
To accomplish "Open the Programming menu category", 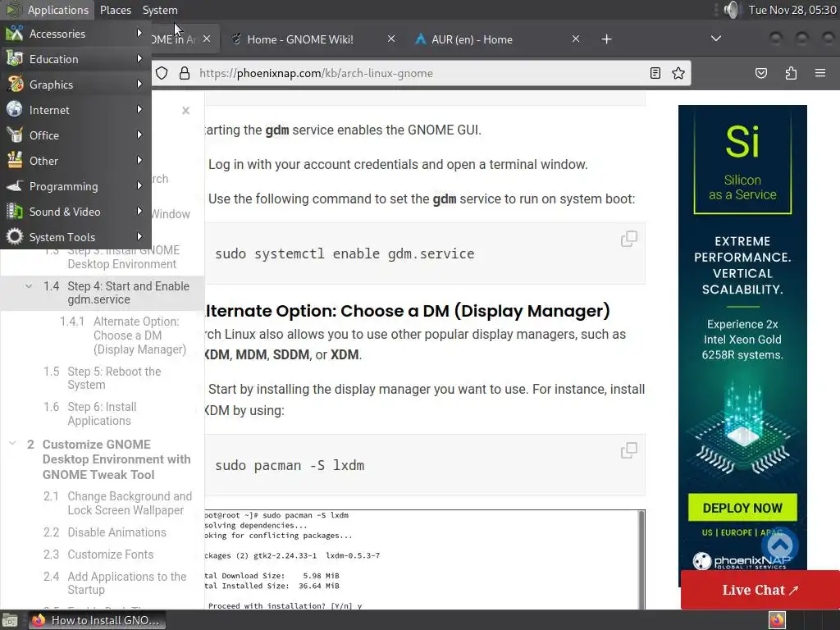I will pyautogui.click(x=75, y=186).
